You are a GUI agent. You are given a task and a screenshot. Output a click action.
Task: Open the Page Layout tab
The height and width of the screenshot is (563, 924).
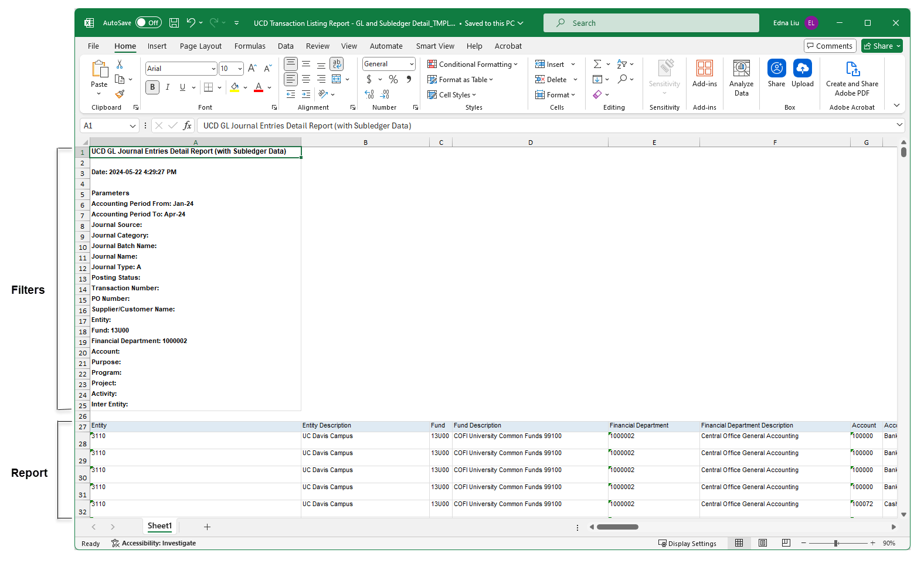pyautogui.click(x=201, y=46)
